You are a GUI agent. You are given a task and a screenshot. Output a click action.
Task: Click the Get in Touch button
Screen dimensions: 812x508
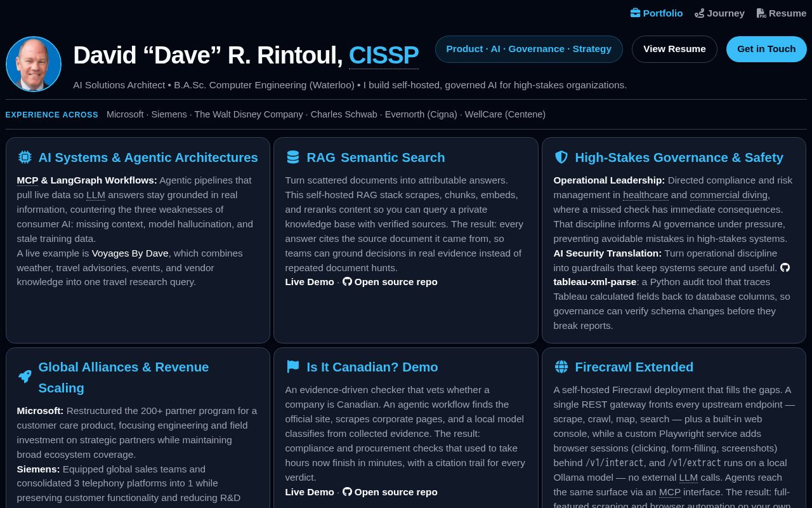766,49
